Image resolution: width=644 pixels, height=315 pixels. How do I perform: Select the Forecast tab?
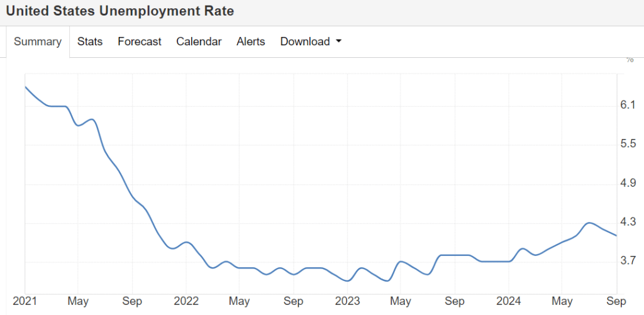pyautogui.click(x=140, y=42)
